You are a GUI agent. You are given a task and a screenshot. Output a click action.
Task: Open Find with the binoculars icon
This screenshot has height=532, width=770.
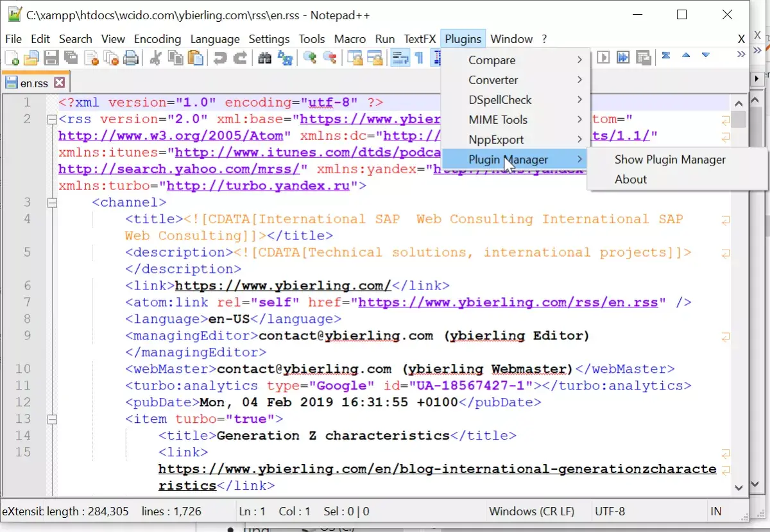coord(264,58)
